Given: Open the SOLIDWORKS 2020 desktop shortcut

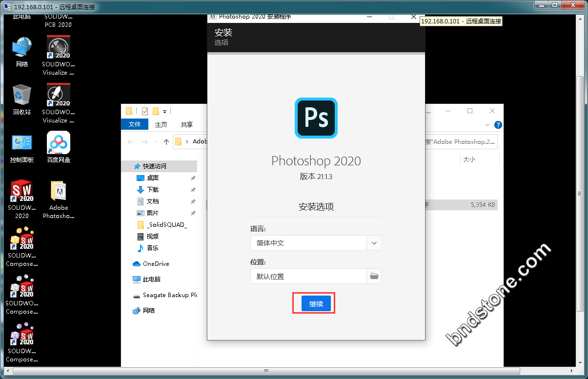Looking at the screenshot, I should [x=22, y=199].
